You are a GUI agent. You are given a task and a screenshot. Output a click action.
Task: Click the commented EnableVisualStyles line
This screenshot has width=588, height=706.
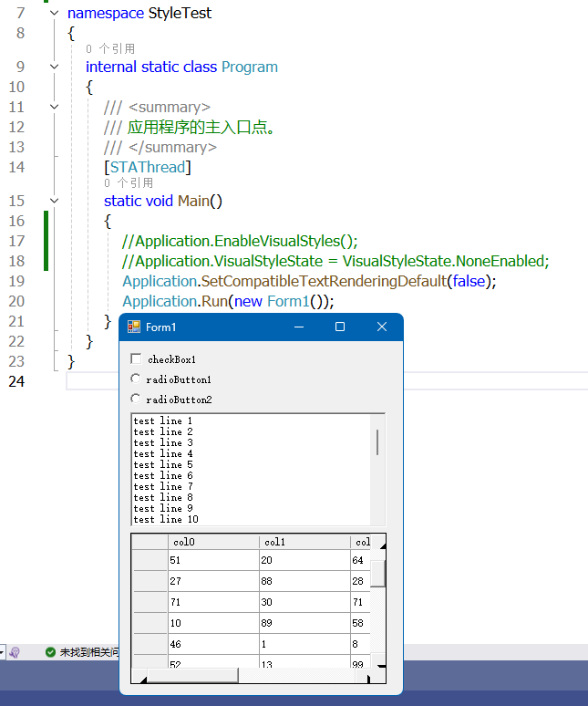coord(240,241)
